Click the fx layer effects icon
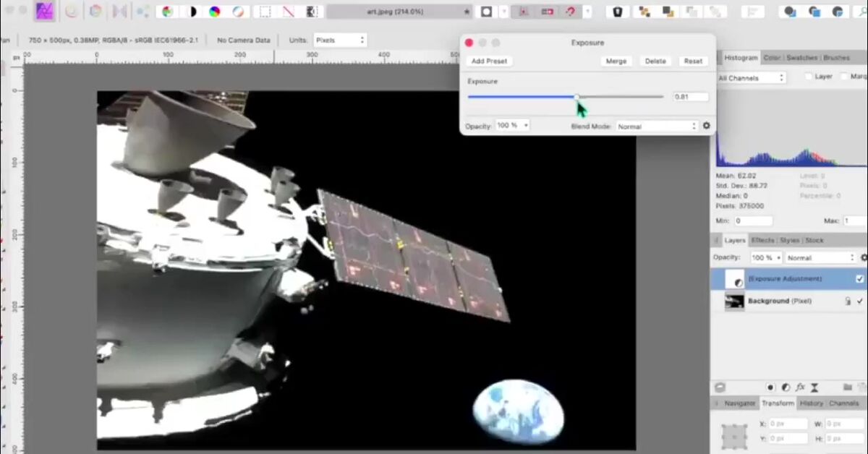Image resolution: width=868 pixels, height=454 pixels. pos(800,387)
